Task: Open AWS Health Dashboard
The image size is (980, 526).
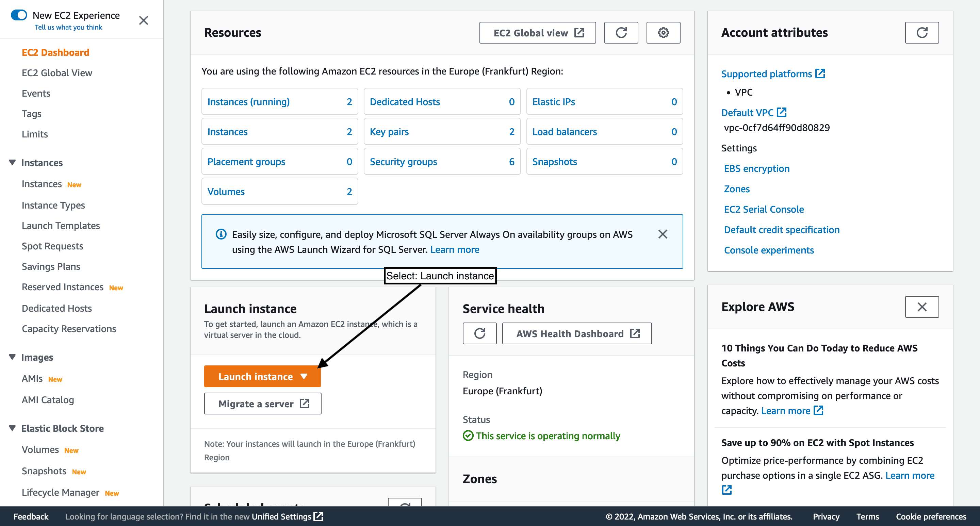Action: pos(577,333)
